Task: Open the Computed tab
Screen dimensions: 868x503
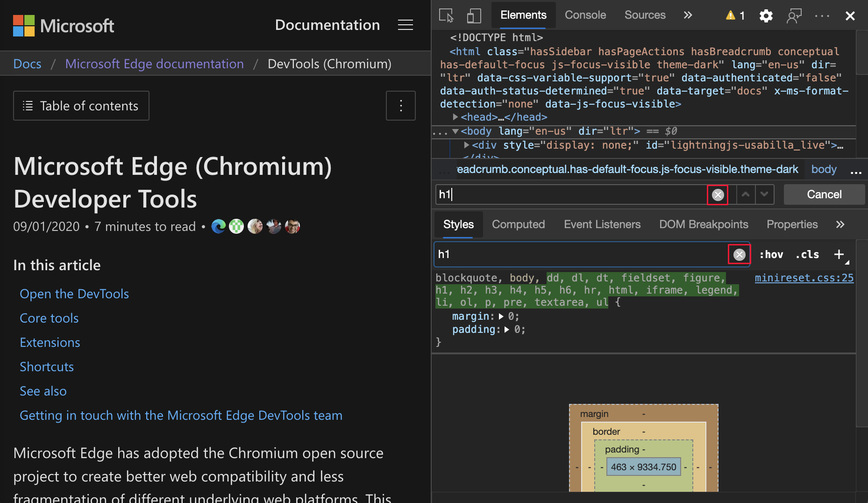Action: (518, 224)
